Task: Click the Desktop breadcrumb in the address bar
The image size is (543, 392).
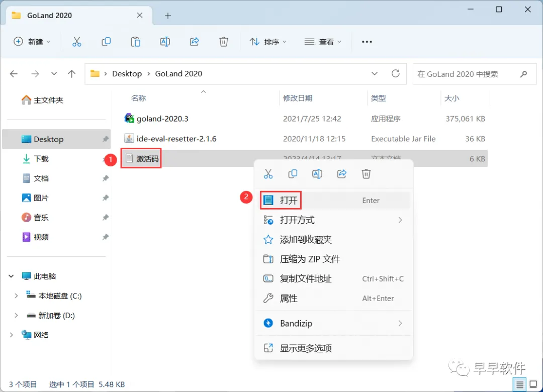Action: coord(127,74)
